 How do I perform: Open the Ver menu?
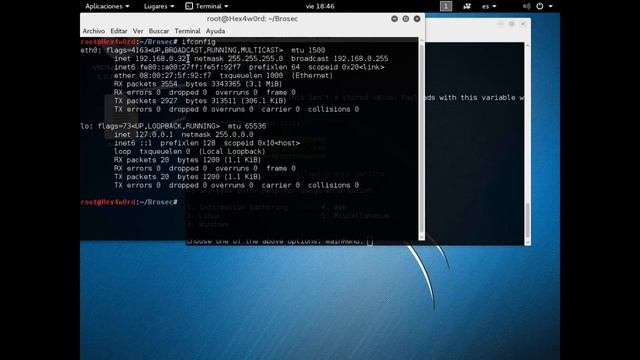(x=138, y=31)
